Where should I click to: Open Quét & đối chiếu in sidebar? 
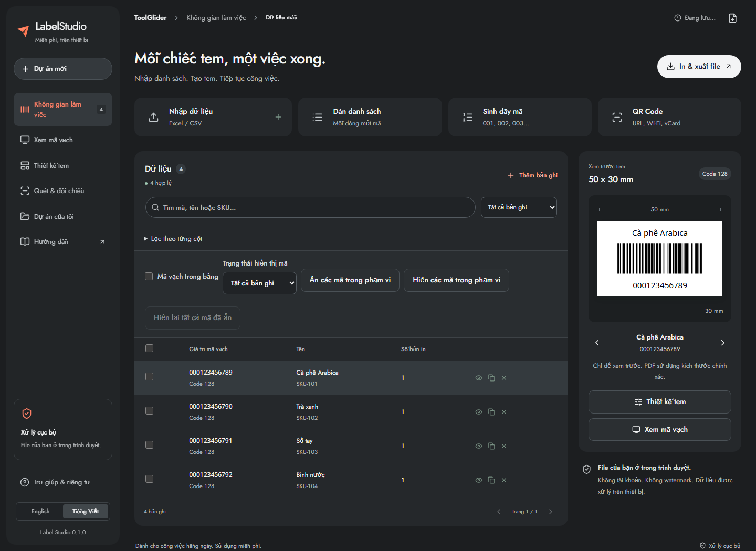click(x=63, y=191)
